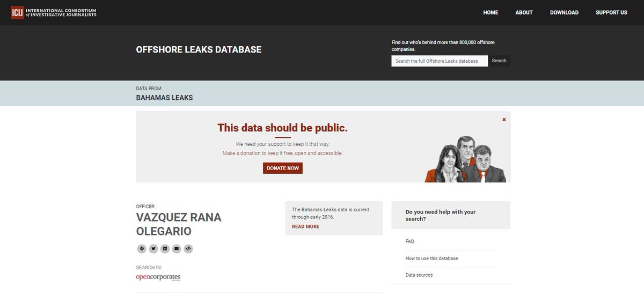
Task: Share officer page on Facebook
Action: point(142,248)
